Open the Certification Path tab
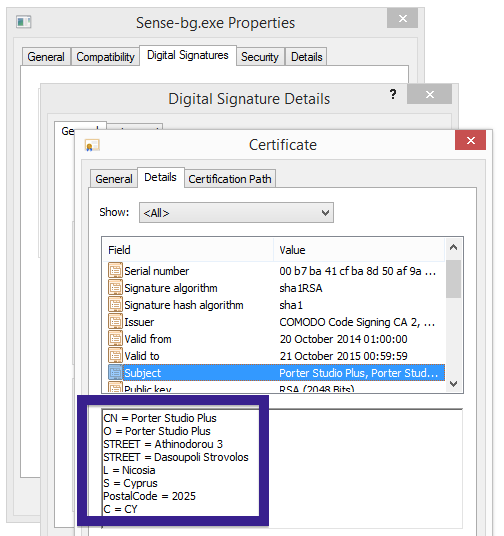Viewport: 504px width, 536px height. point(230,179)
